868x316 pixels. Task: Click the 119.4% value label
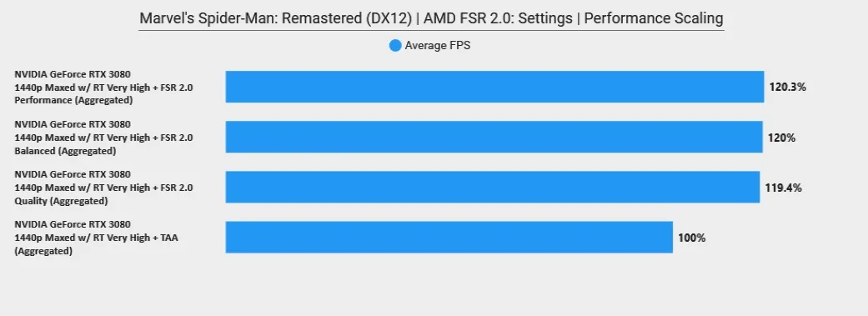783,188
